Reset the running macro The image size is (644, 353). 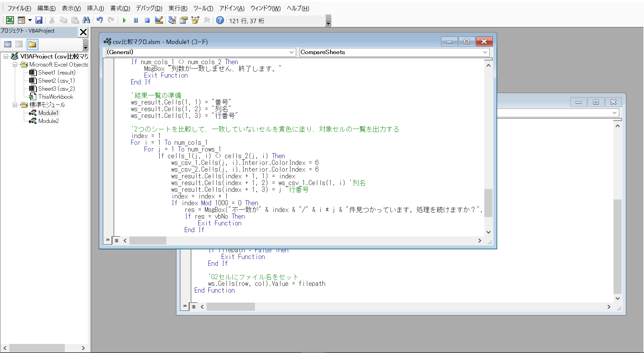(x=147, y=20)
